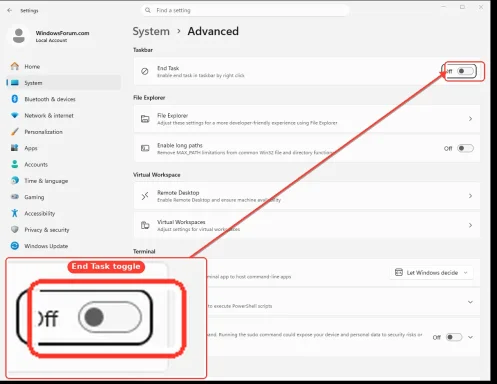The height and width of the screenshot is (384, 497).
Task: Click the Find a setting search box
Action: click(x=245, y=10)
